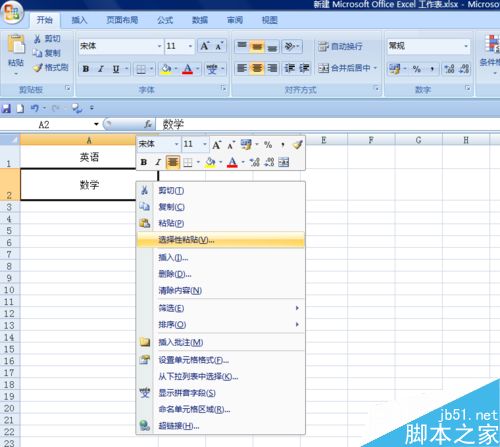Open the Name Box dropdown arrow
This screenshot has height=447, width=500.
coord(96,124)
